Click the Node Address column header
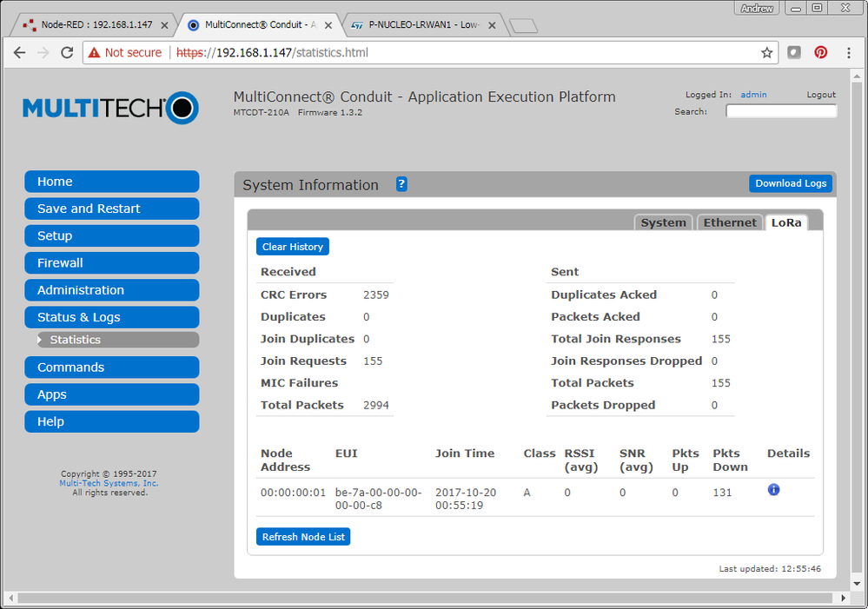868x609 pixels. pos(285,460)
